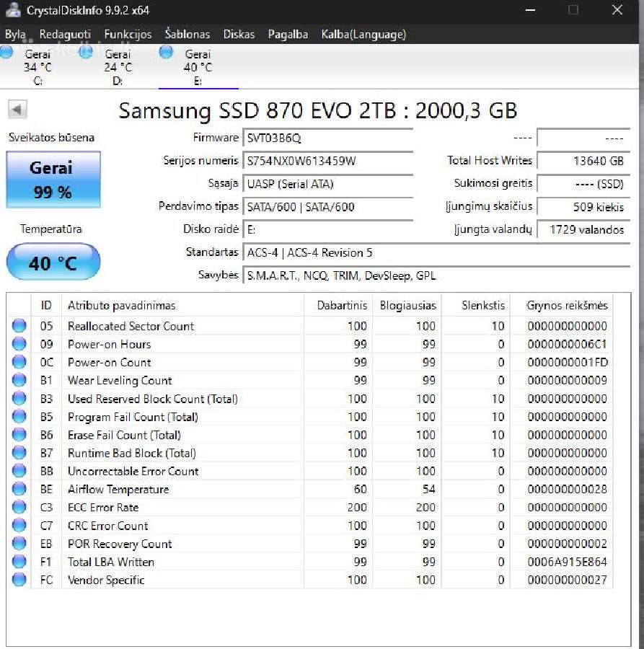The image size is (644, 649).
Task: Click the standard field ACS-4 Revision 5
Action: [436, 252]
